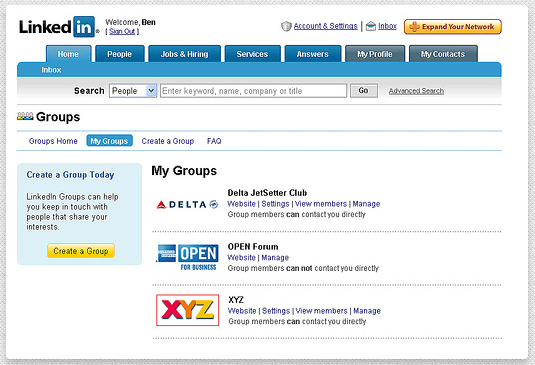Viewport: 535px width, 365px height.
Task: Click the XYZ group title text
Action: (236, 300)
